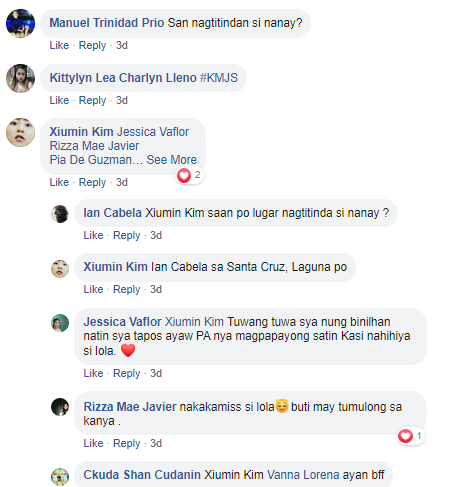Like Ian Cabela's reply
Viewport: 453px width, 487px height.
coord(93,235)
